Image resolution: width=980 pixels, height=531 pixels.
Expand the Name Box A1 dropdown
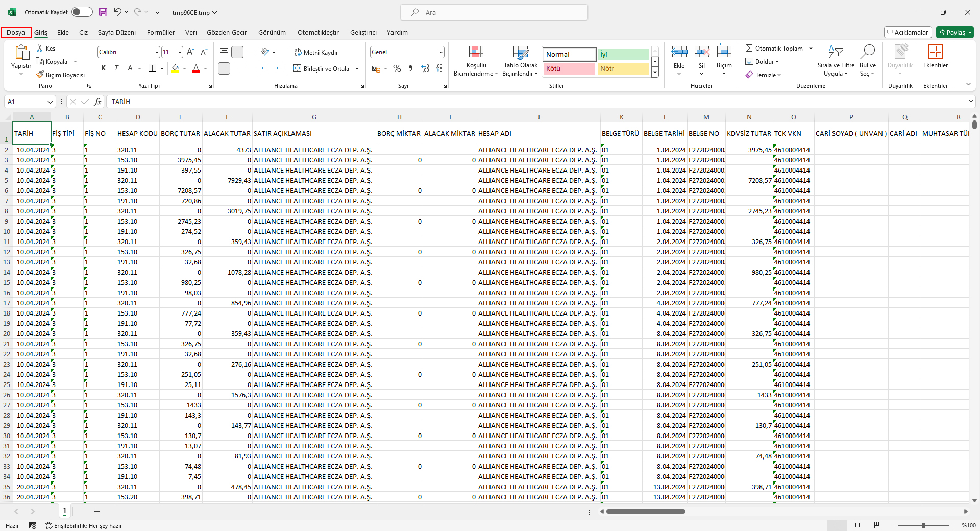point(50,102)
